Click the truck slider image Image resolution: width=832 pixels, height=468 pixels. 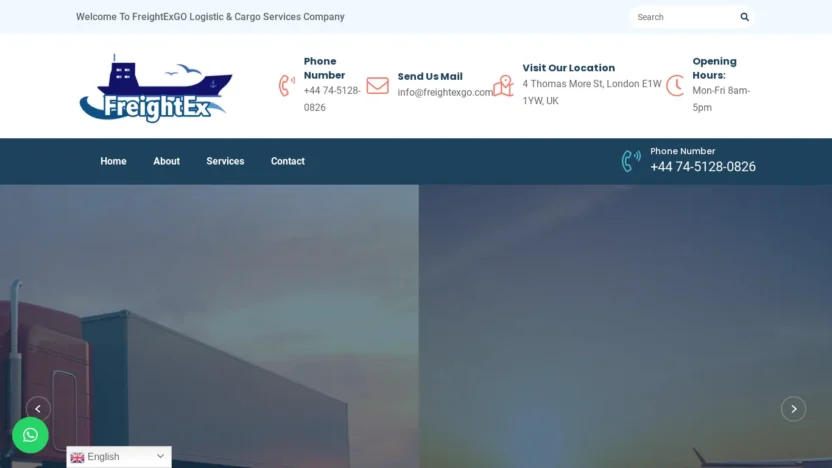click(209, 326)
